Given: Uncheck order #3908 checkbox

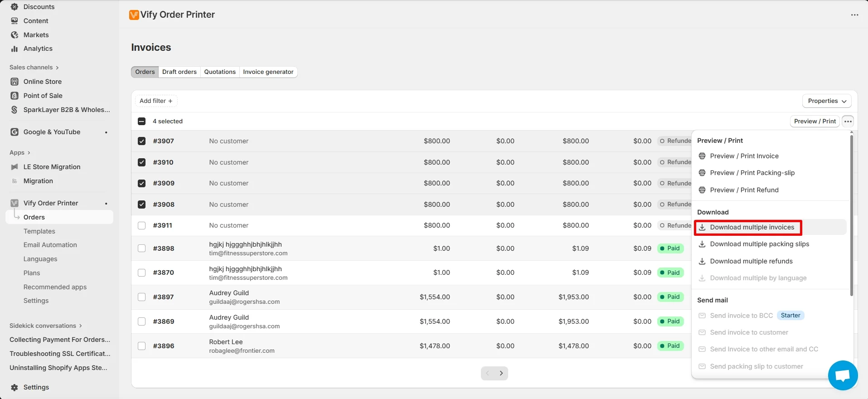Looking at the screenshot, I should [142, 204].
